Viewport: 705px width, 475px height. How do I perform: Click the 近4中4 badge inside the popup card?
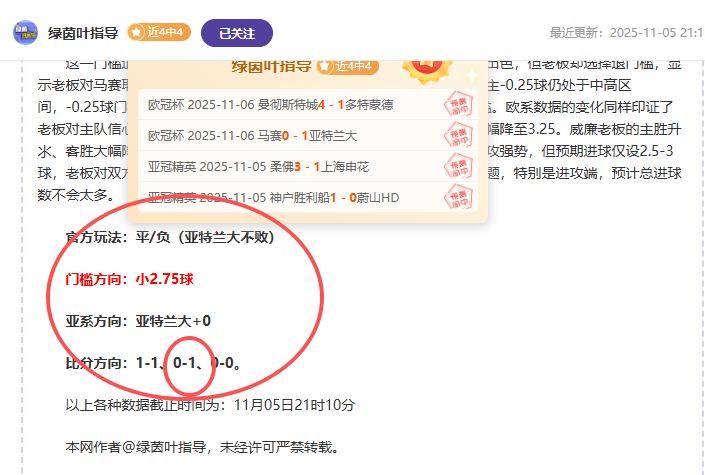coord(347,66)
